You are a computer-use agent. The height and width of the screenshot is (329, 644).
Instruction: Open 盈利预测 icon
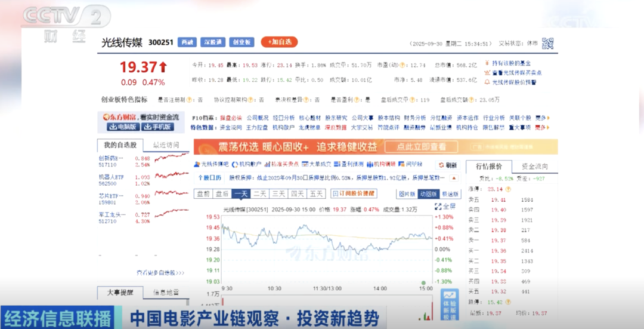click(x=337, y=164)
